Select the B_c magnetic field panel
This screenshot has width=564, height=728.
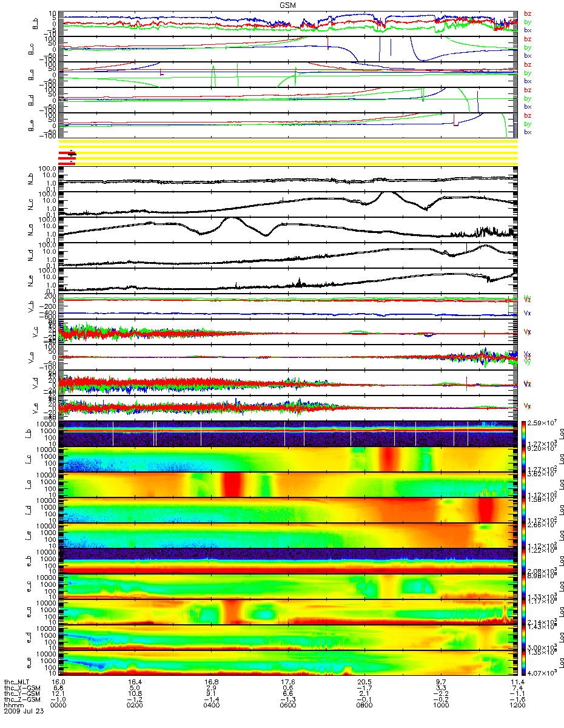point(288,49)
